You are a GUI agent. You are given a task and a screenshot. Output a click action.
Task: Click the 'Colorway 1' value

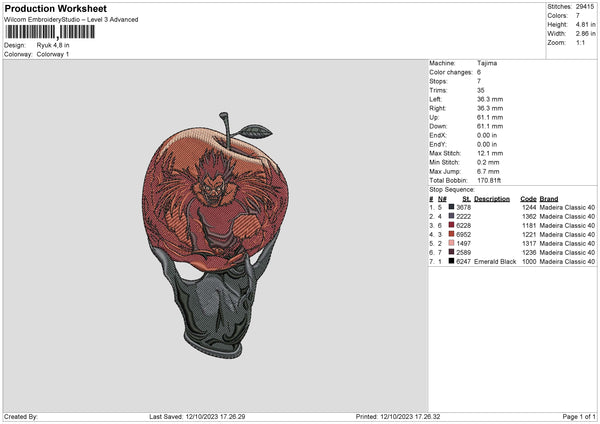pos(53,54)
